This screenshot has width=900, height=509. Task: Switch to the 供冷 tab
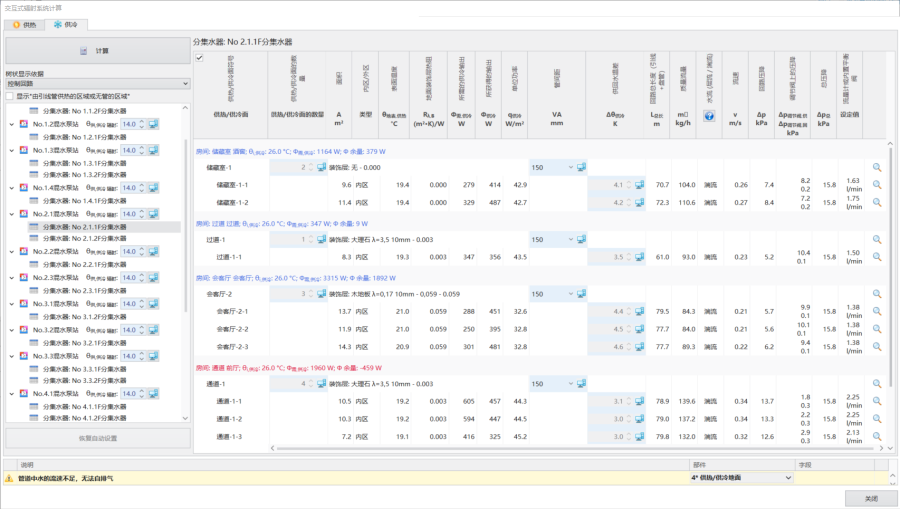pos(66,24)
